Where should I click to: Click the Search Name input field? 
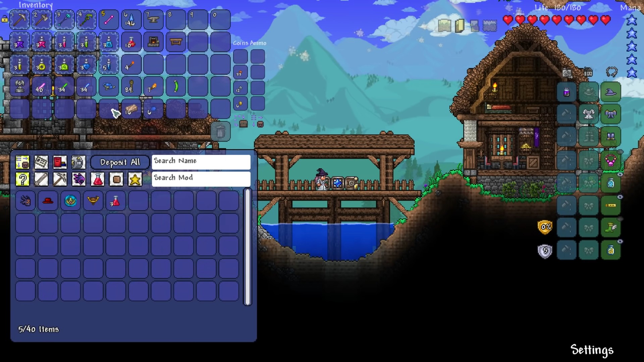click(201, 161)
